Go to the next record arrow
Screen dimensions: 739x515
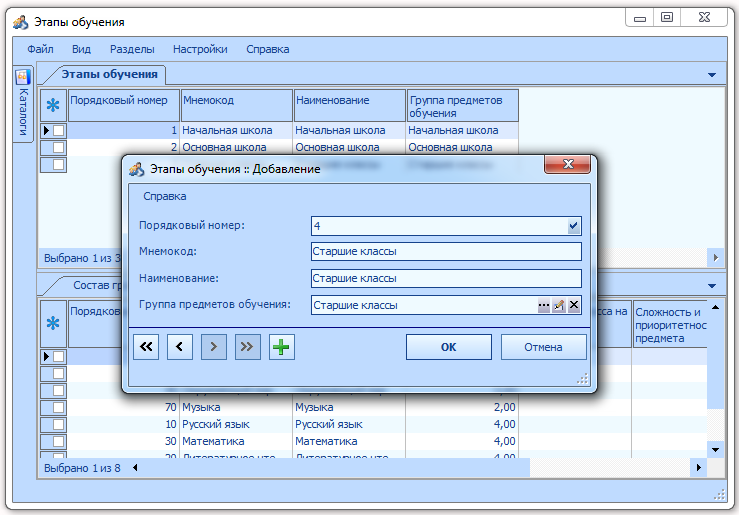point(213,347)
